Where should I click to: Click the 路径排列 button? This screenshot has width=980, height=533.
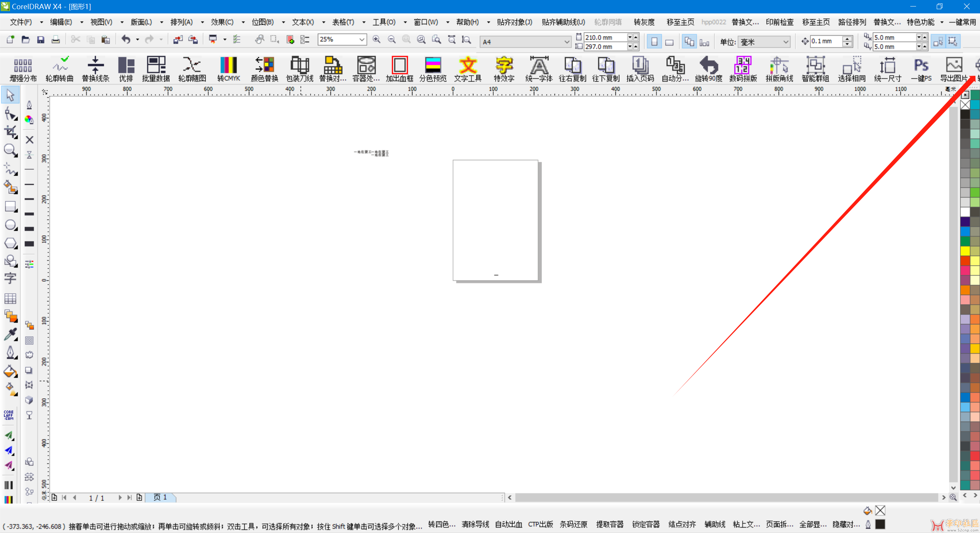(x=852, y=22)
